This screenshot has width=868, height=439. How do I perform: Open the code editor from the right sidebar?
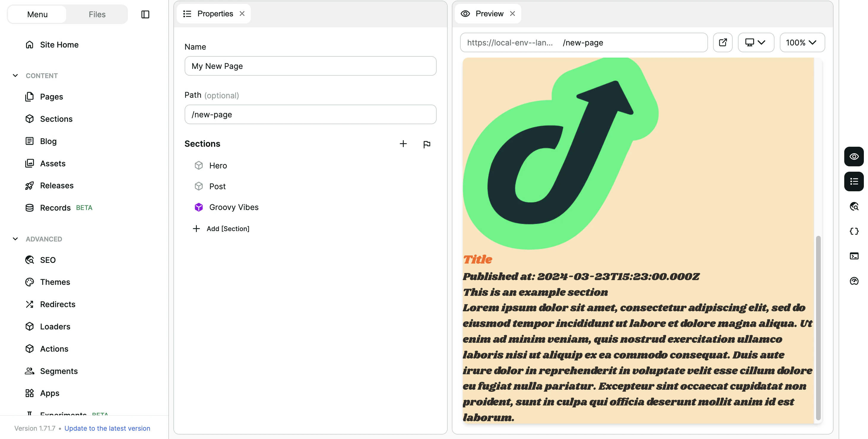[x=854, y=231]
